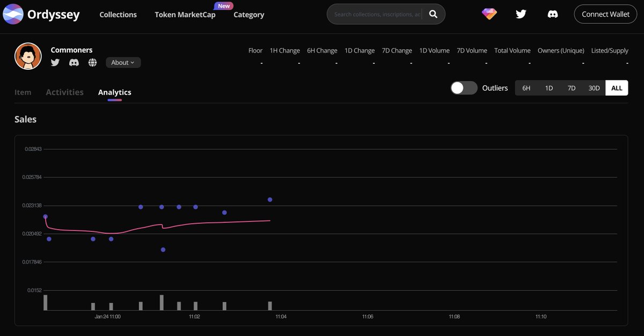The height and width of the screenshot is (336, 644).
Task: Click the 7D Change label
Action: tap(397, 50)
